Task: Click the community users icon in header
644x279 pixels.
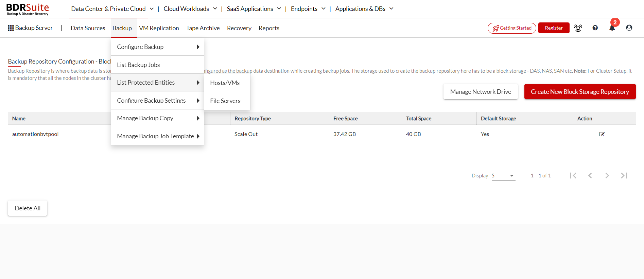Action: click(578, 28)
